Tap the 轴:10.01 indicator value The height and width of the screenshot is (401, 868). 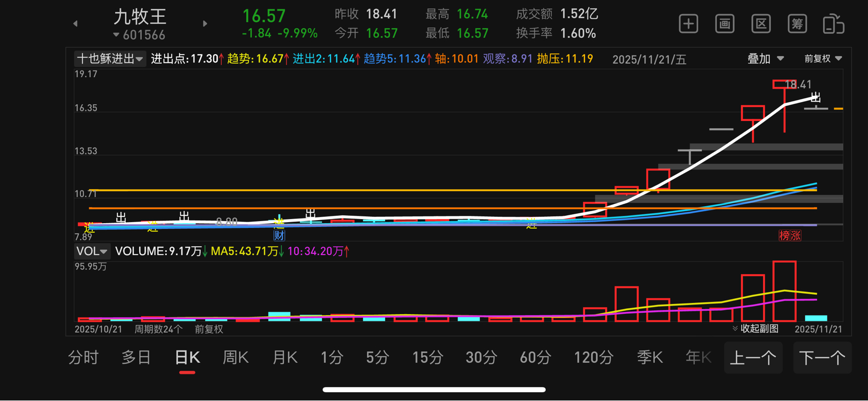pos(457,59)
